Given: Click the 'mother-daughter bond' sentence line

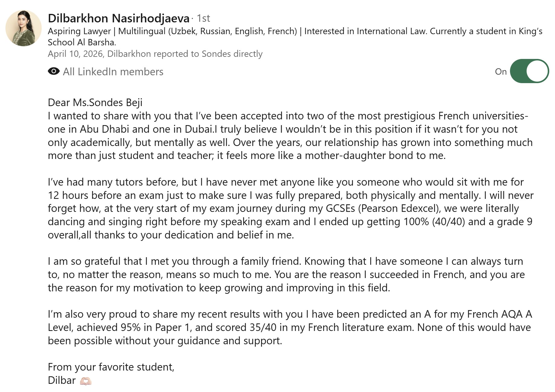Looking at the screenshot, I should point(247,155).
